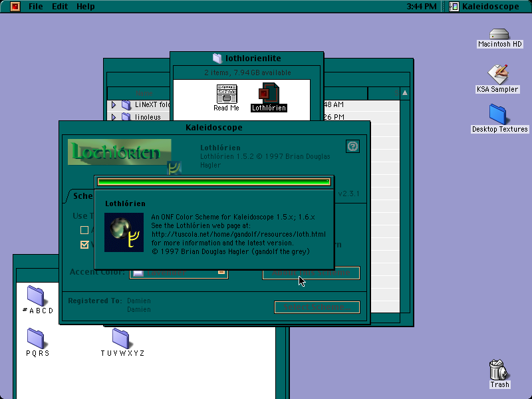Click the 3:44 PM menu bar clock

(422, 7)
